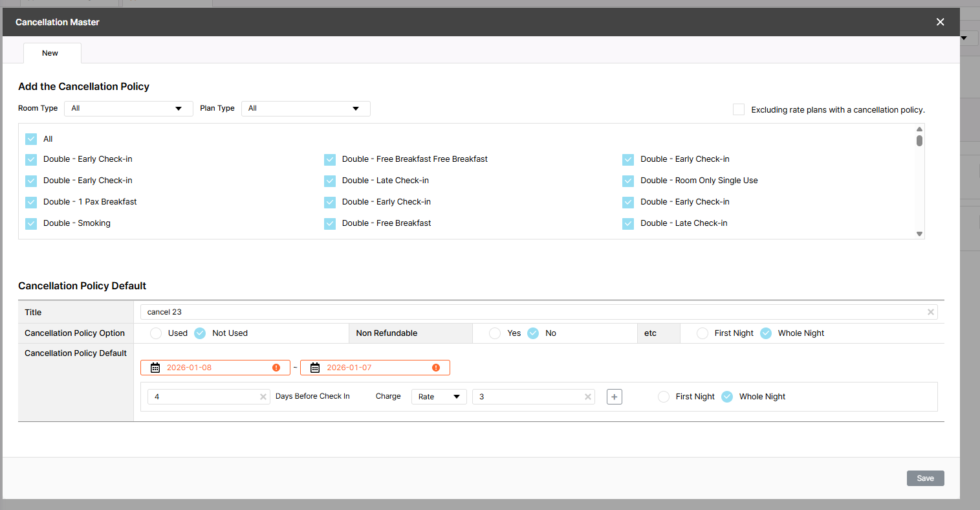Clear the Days Before Check In value
The image size is (980, 510).
pyautogui.click(x=263, y=397)
